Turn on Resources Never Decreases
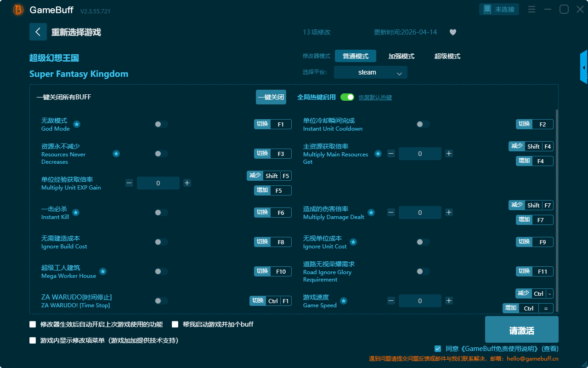This screenshot has height=368, width=588. tap(161, 154)
